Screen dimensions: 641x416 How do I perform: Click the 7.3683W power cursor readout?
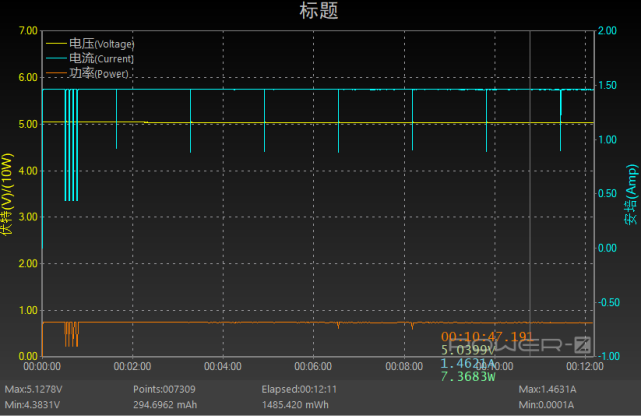tap(468, 376)
